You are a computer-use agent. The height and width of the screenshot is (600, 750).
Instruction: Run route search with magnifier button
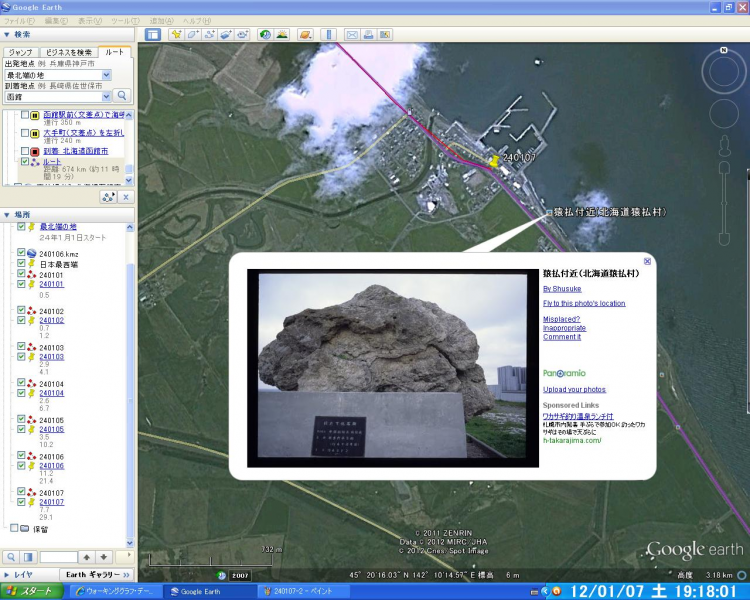[x=122, y=96]
